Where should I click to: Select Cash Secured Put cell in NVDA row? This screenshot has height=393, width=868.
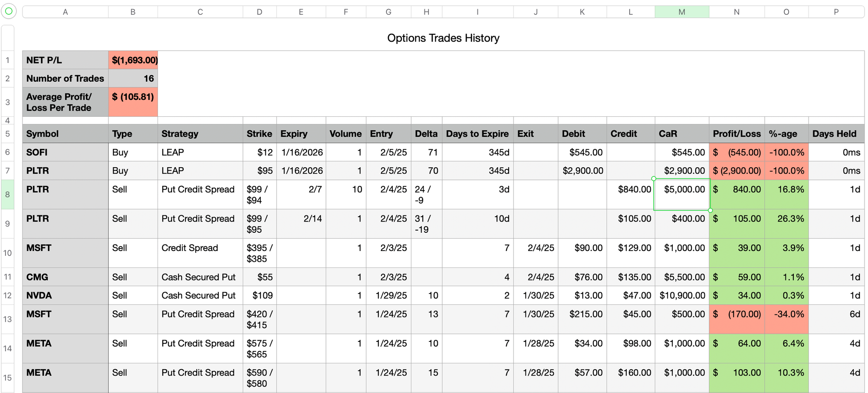coord(200,295)
